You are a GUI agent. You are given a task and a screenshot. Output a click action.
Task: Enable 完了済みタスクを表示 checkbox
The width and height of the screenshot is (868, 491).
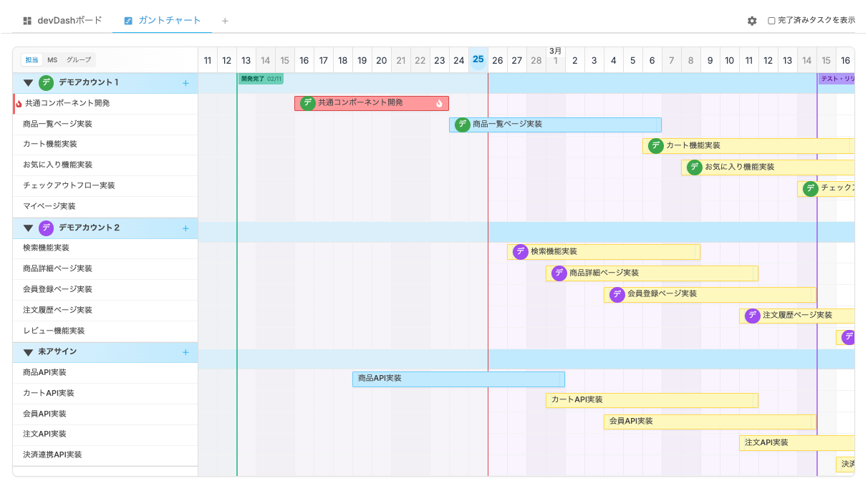tap(771, 21)
